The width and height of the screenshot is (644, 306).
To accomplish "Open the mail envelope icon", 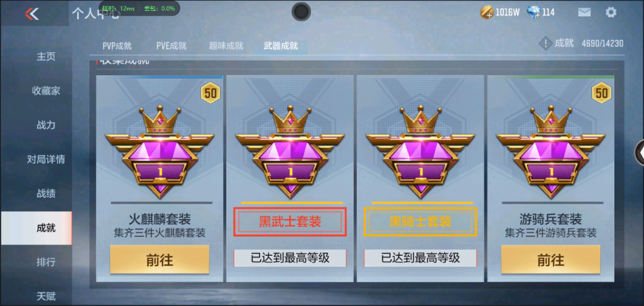I will [x=584, y=12].
